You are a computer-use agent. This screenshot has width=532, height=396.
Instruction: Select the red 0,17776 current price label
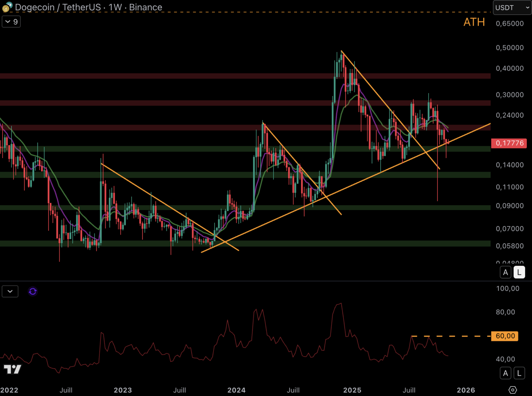pyautogui.click(x=509, y=143)
